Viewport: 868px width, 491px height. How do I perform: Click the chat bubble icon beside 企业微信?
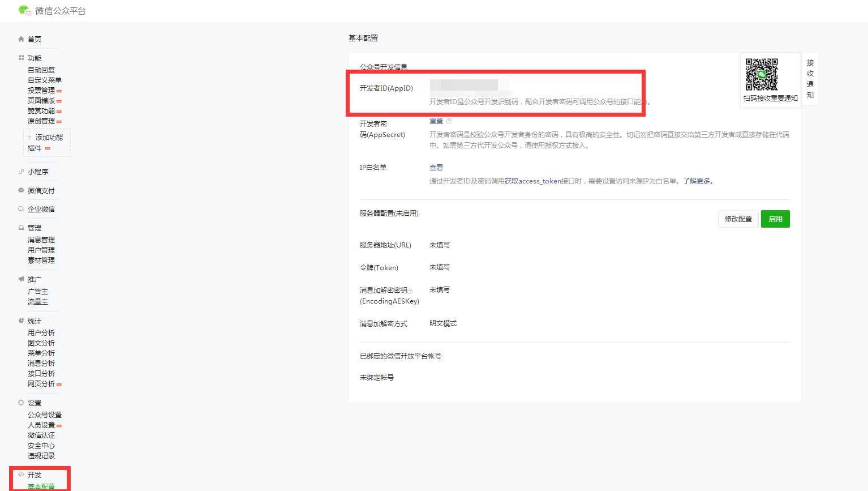(x=22, y=209)
